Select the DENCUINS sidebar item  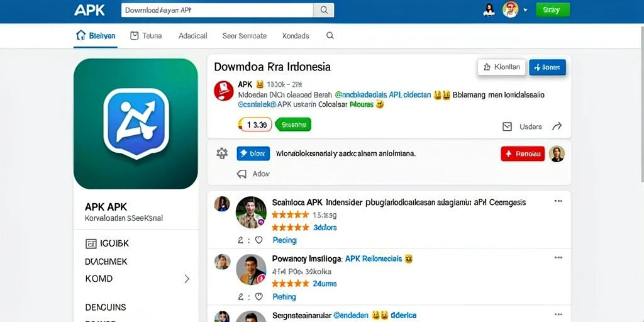point(106,307)
